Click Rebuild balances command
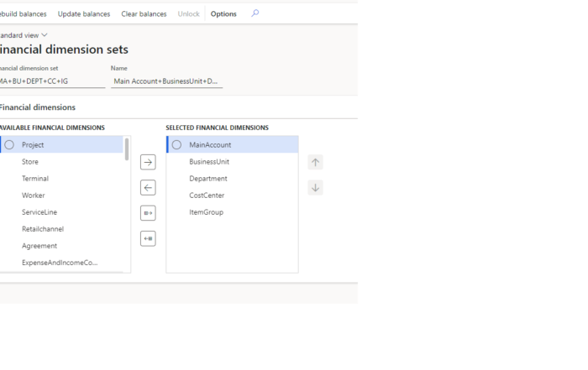The image size is (588, 370). pos(24,14)
